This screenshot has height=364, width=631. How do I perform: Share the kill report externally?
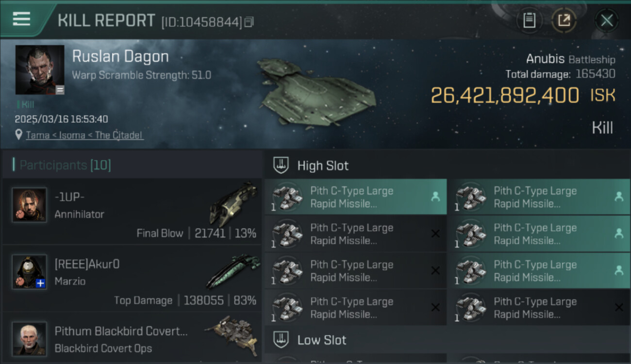point(564,20)
